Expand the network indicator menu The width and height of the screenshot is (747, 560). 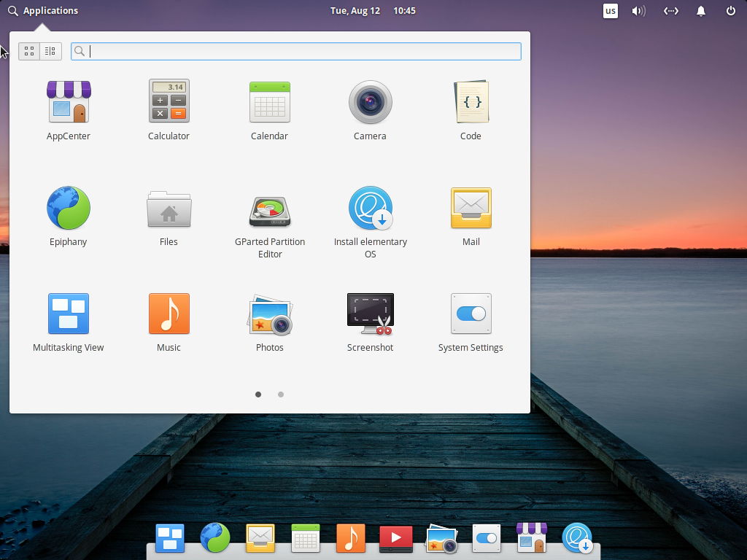coord(670,11)
